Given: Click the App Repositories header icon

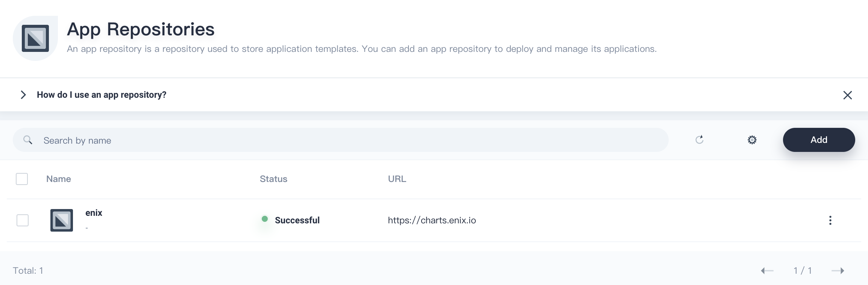Looking at the screenshot, I should tap(35, 38).
